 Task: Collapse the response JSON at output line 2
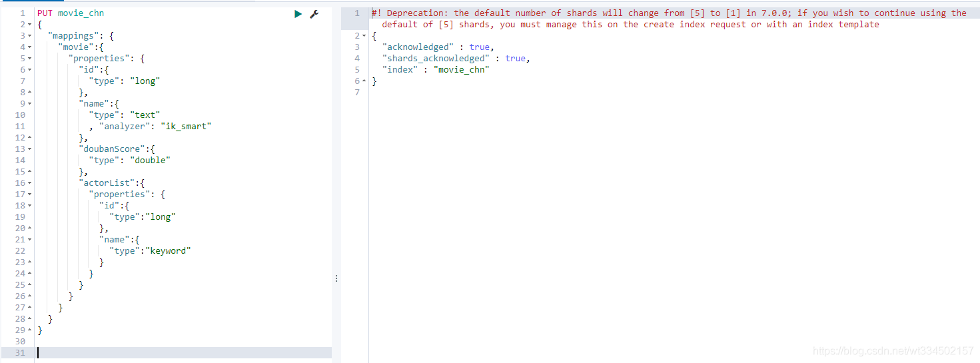364,36
